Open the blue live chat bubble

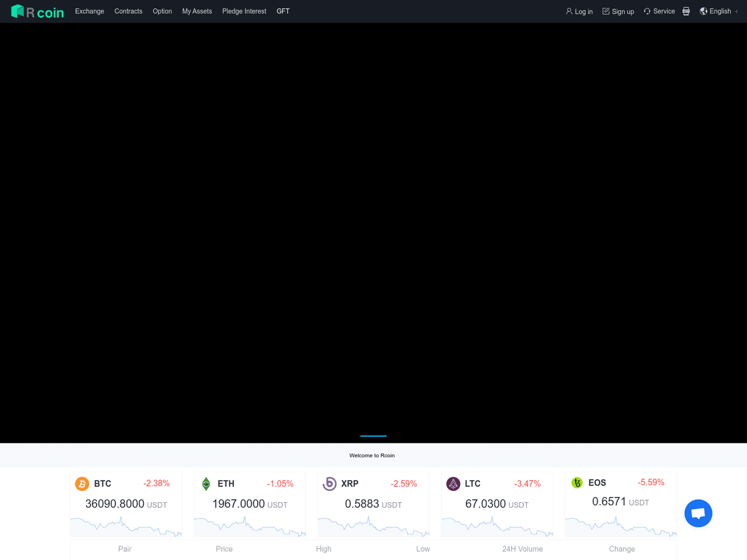pos(698,513)
